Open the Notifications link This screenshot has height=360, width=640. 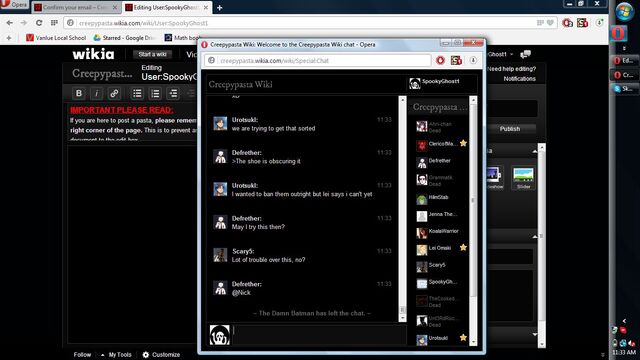tap(519, 78)
